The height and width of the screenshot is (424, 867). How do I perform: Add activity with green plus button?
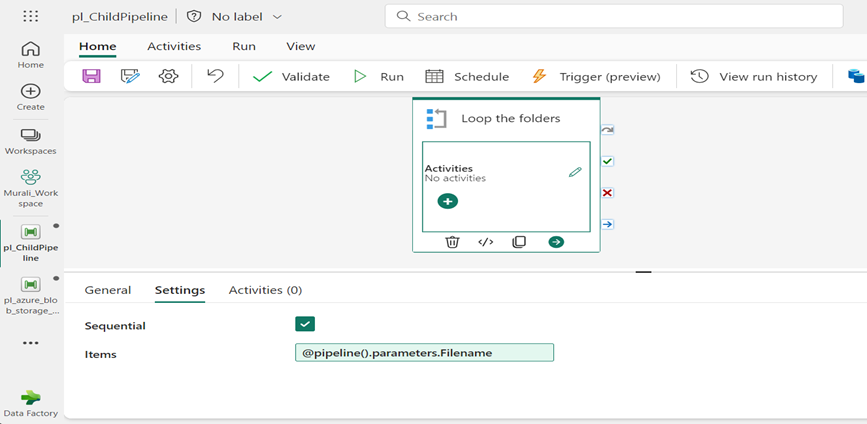[448, 201]
